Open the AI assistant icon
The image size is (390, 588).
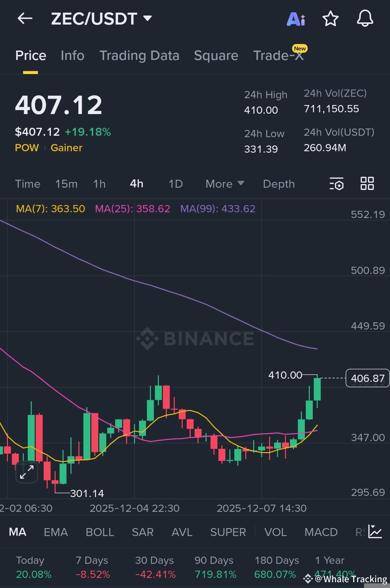click(x=296, y=19)
